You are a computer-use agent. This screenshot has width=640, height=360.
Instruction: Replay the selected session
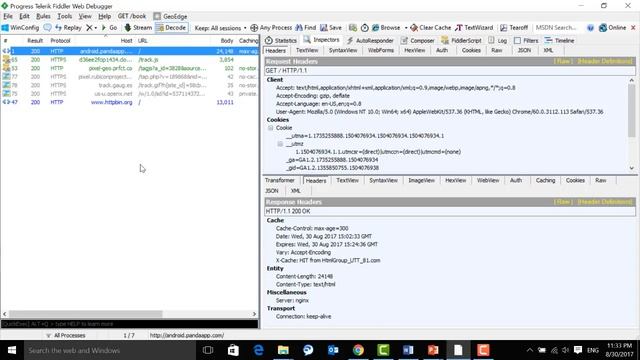click(68, 28)
